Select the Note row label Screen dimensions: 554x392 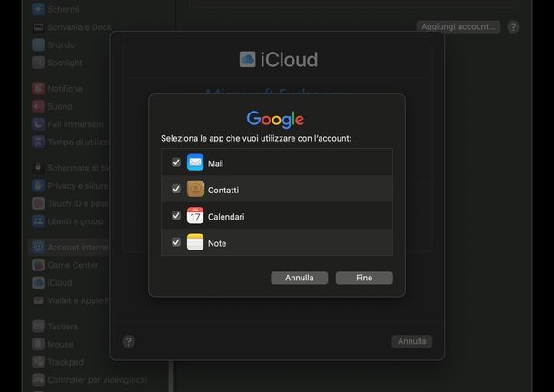217,243
